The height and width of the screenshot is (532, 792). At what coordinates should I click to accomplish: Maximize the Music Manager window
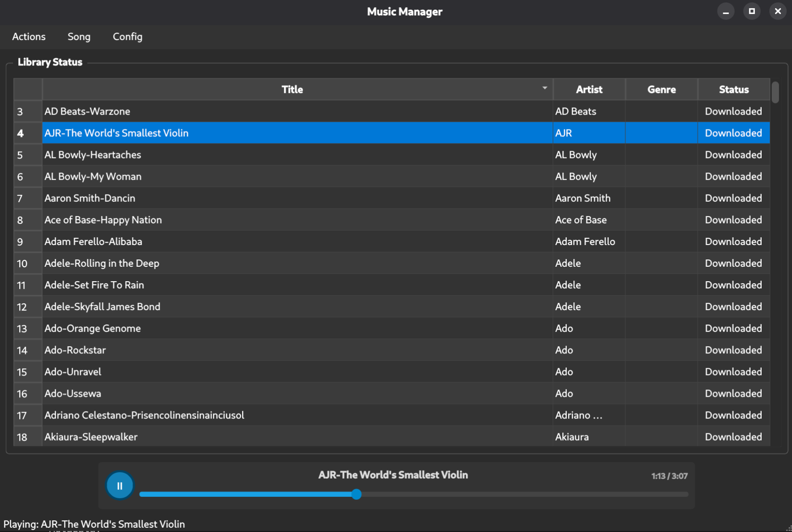tap(752, 12)
